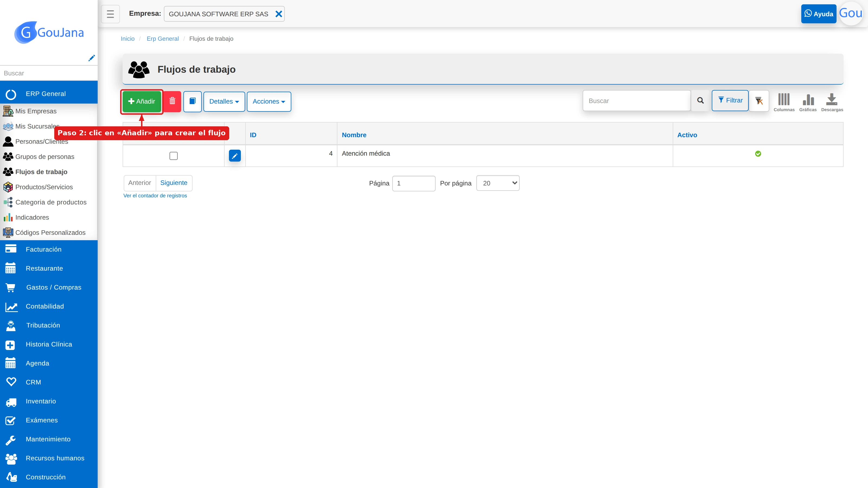This screenshot has width=868, height=488.
Task: Open the Gráficas chart icon
Action: coord(808,102)
